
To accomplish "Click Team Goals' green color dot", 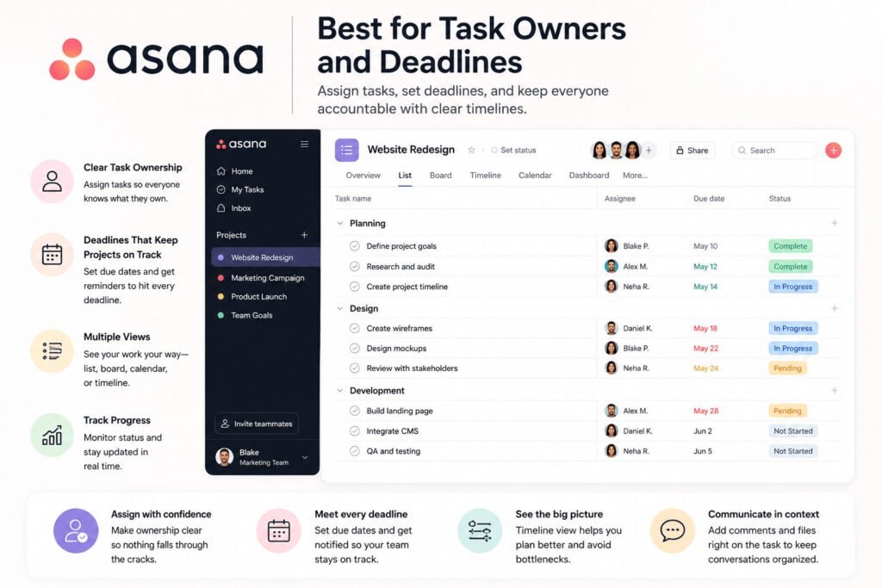I will [x=220, y=315].
